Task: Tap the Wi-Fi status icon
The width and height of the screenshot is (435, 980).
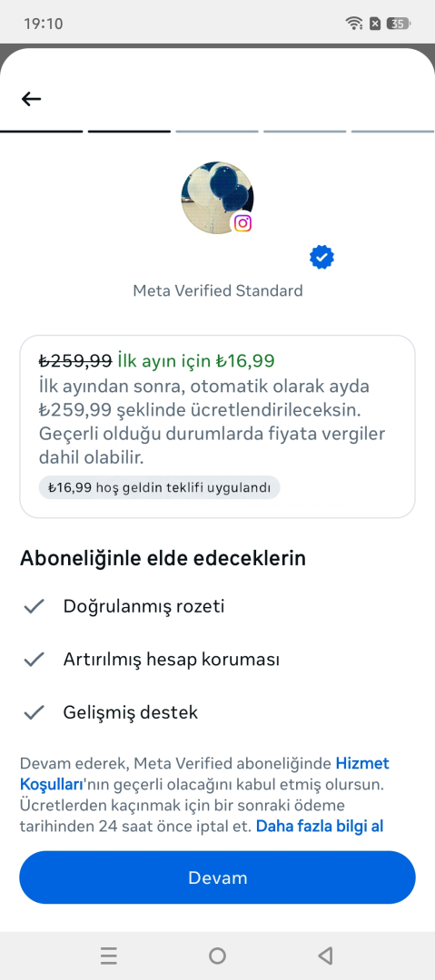Action: pyautogui.click(x=354, y=24)
